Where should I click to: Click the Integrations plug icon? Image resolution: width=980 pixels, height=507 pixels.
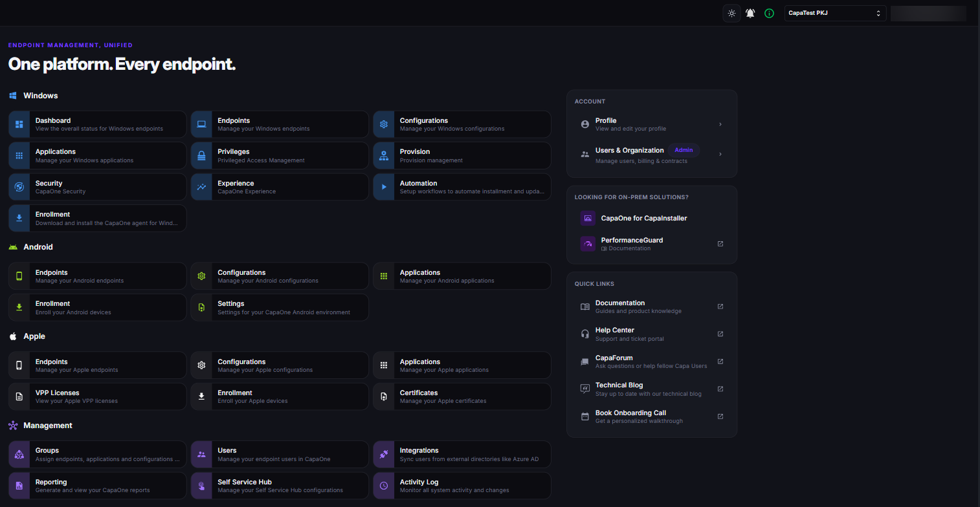pyautogui.click(x=384, y=455)
